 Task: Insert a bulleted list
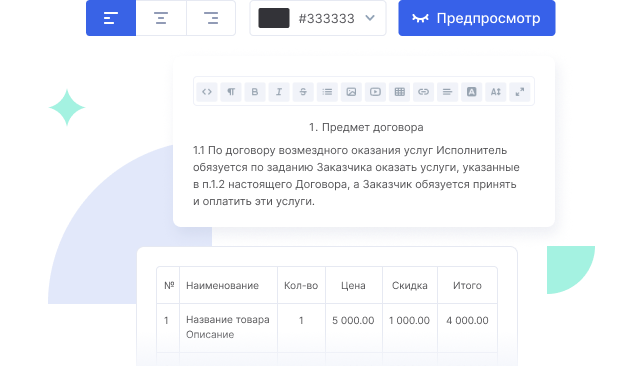327,92
